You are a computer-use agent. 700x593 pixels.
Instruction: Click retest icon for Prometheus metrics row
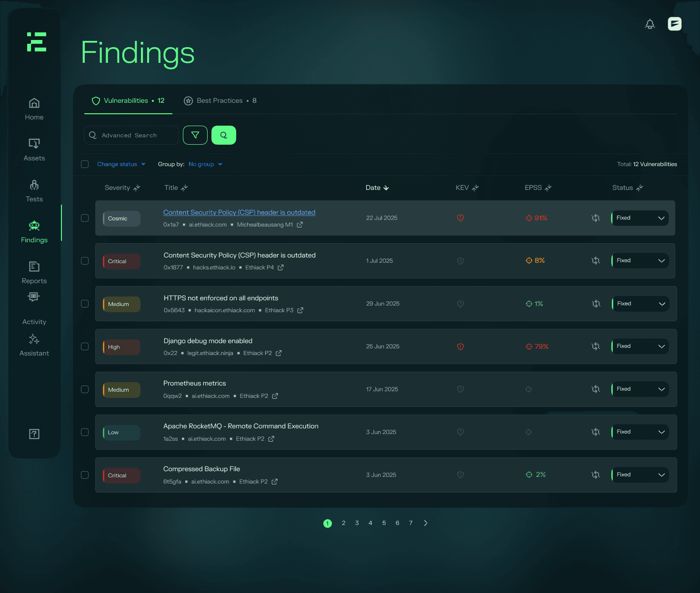pos(596,389)
